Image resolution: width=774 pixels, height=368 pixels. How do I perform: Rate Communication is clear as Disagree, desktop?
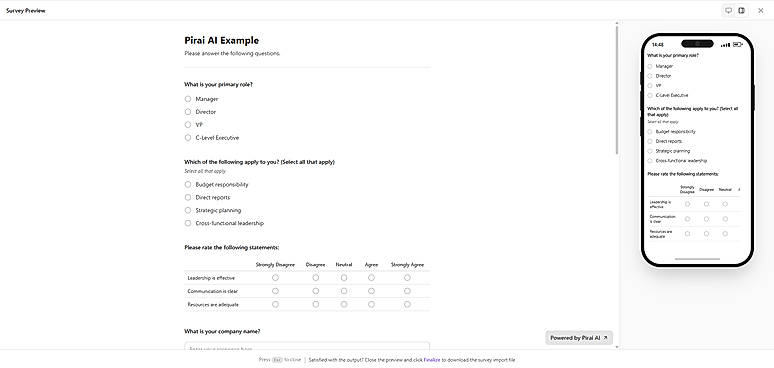pos(315,291)
